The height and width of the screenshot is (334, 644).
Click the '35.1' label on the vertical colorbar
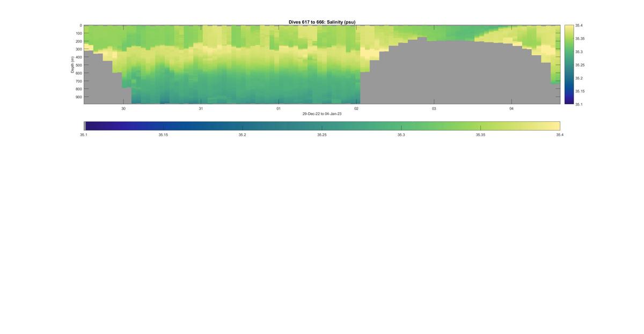(579, 104)
